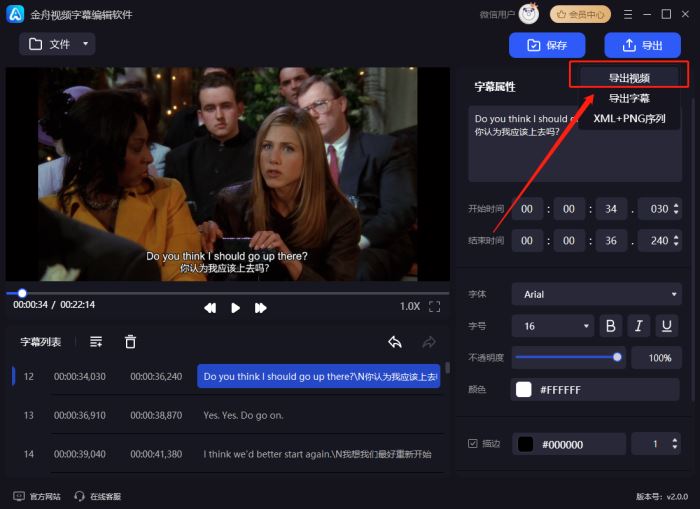Viewport: 700px width, 509px height.
Task: Open the hamburger menu in title bar
Action: [628, 15]
